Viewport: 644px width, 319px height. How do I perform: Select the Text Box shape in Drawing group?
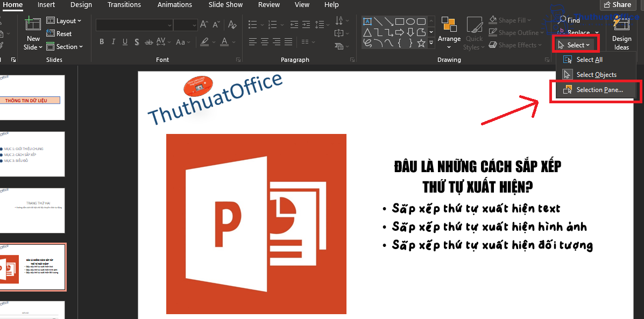[x=366, y=20]
